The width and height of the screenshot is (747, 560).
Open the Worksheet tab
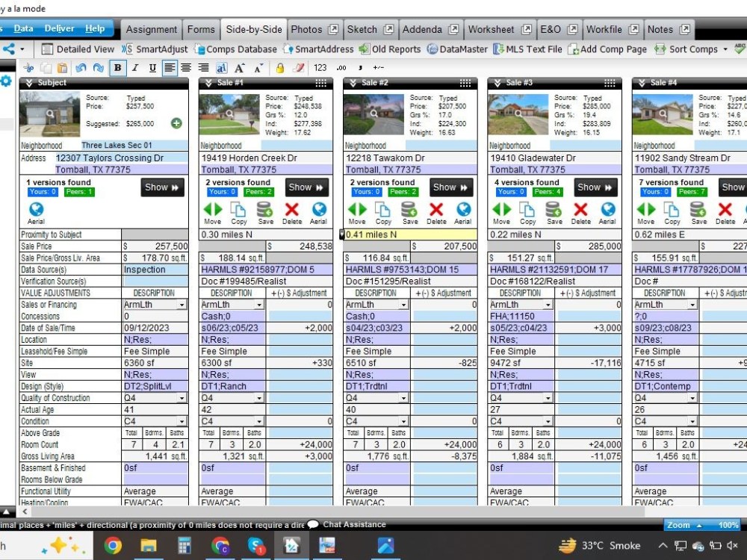click(492, 30)
